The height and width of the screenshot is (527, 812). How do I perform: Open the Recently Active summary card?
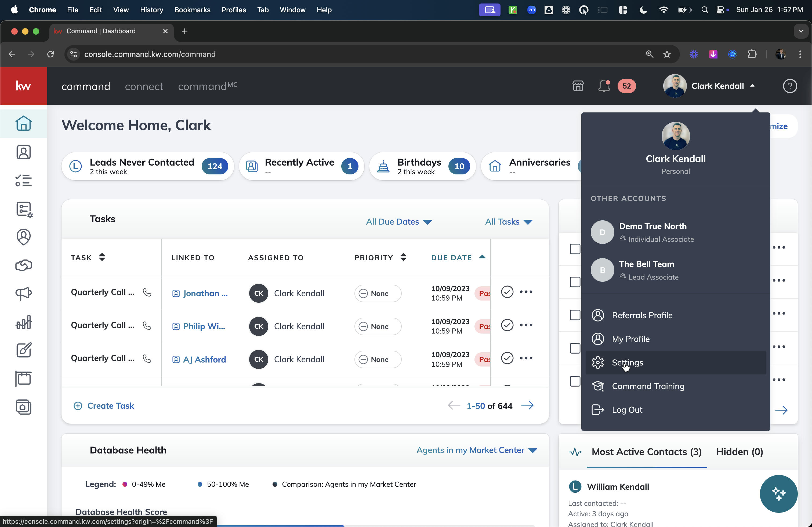(302, 166)
